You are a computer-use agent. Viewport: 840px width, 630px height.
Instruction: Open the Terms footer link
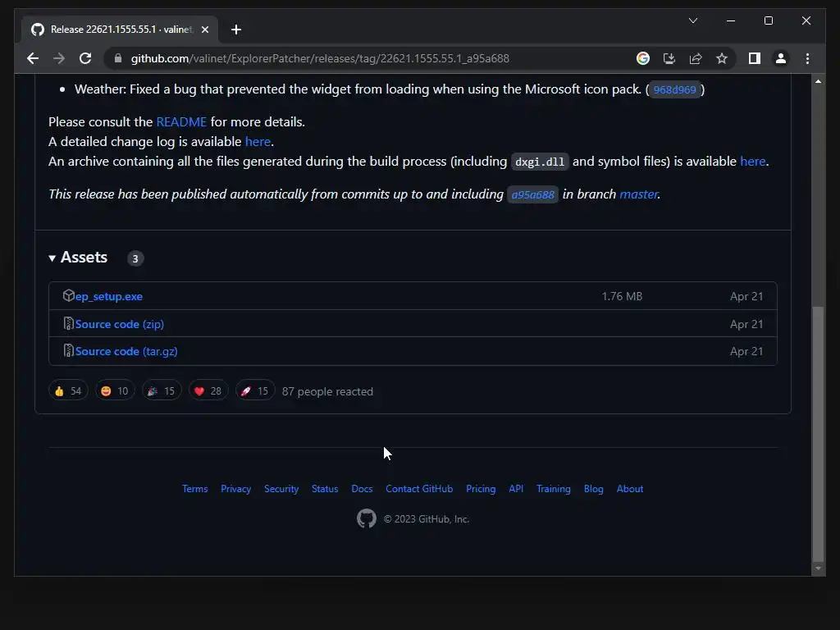pyautogui.click(x=194, y=489)
